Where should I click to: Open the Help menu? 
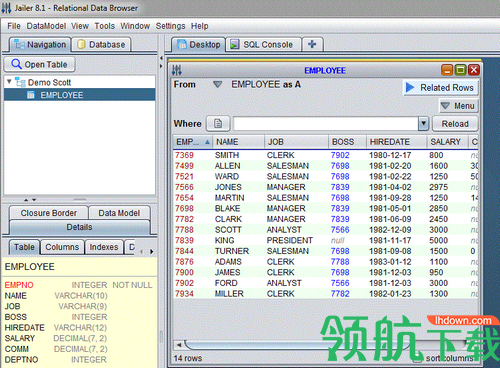199,26
